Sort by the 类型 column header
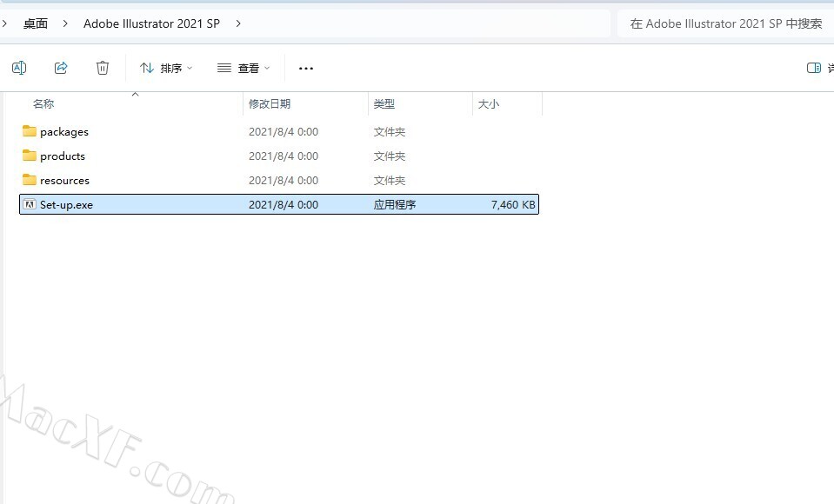834x504 pixels. click(x=384, y=103)
